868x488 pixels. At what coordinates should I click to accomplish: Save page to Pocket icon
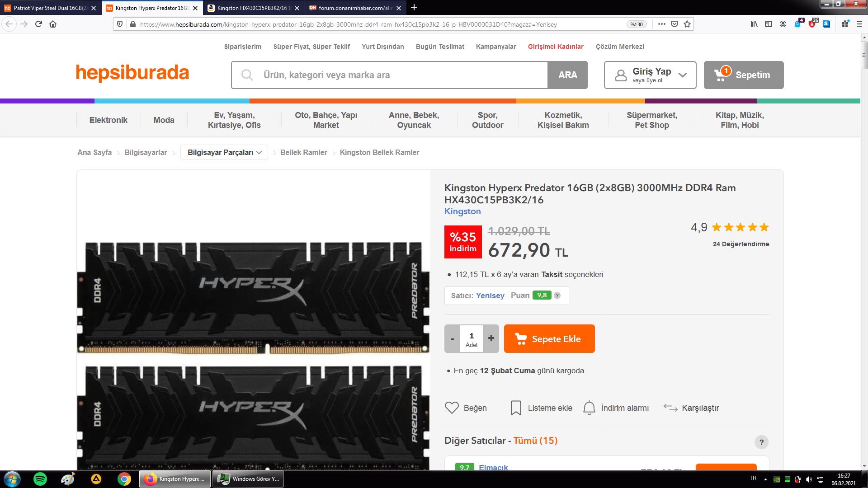(x=675, y=24)
